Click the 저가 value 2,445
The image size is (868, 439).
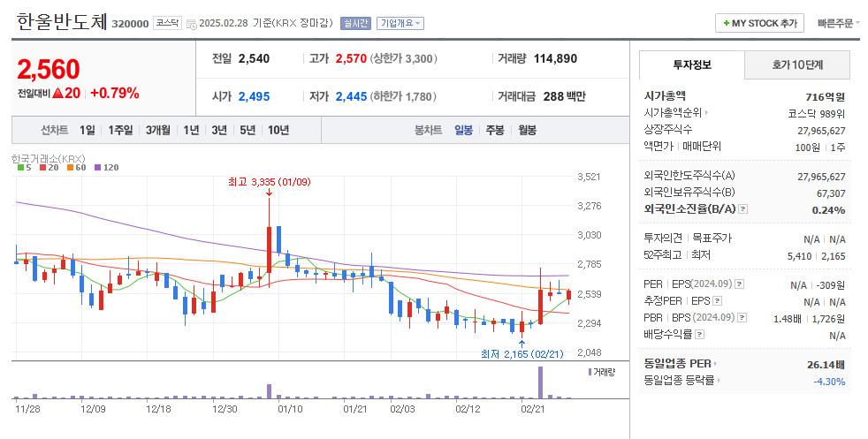coord(351,97)
